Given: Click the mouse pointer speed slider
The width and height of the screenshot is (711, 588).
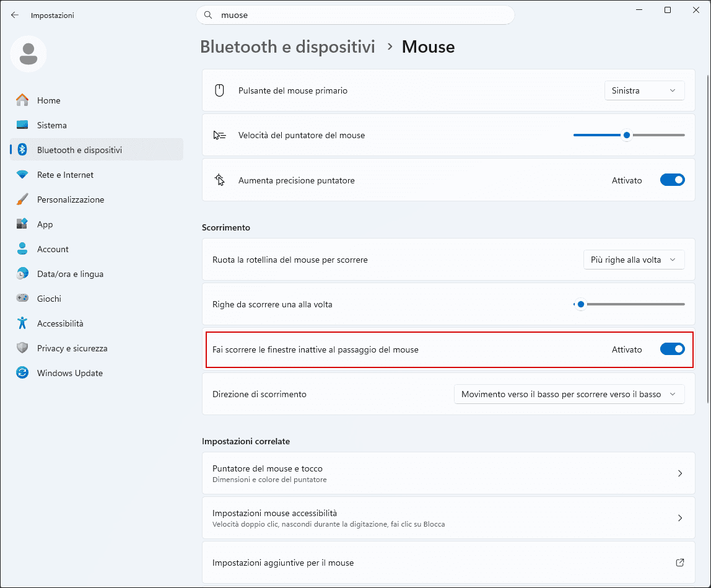Looking at the screenshot, I should tap(629, 135).
